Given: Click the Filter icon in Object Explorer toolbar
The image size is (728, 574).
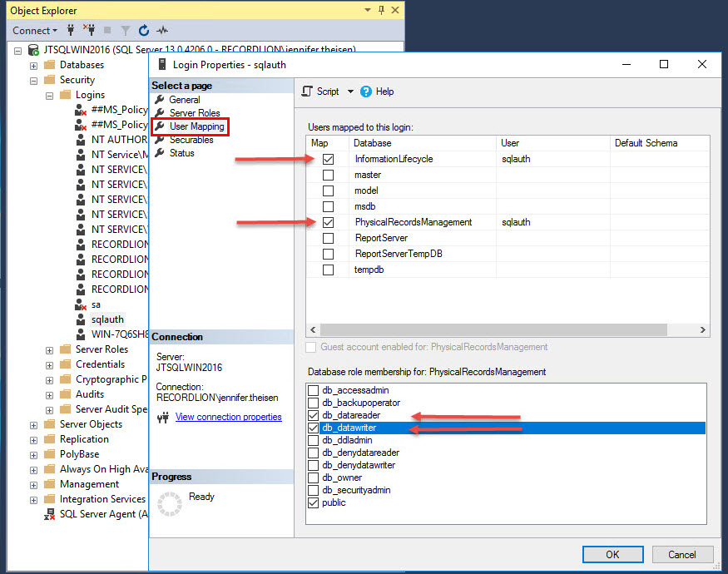Looking at the screenshot, I should 126,31.
